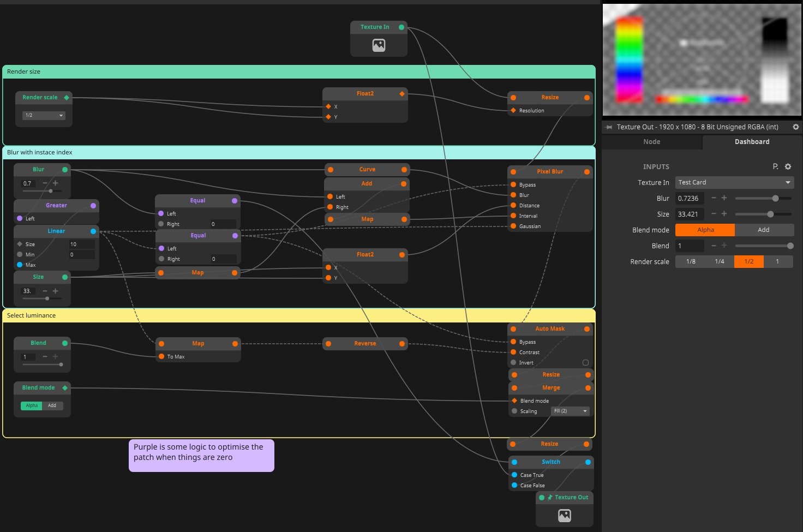Set Render scale to 1/4
The width and height of the screenshot is (803, 532).
coord(720,261)
